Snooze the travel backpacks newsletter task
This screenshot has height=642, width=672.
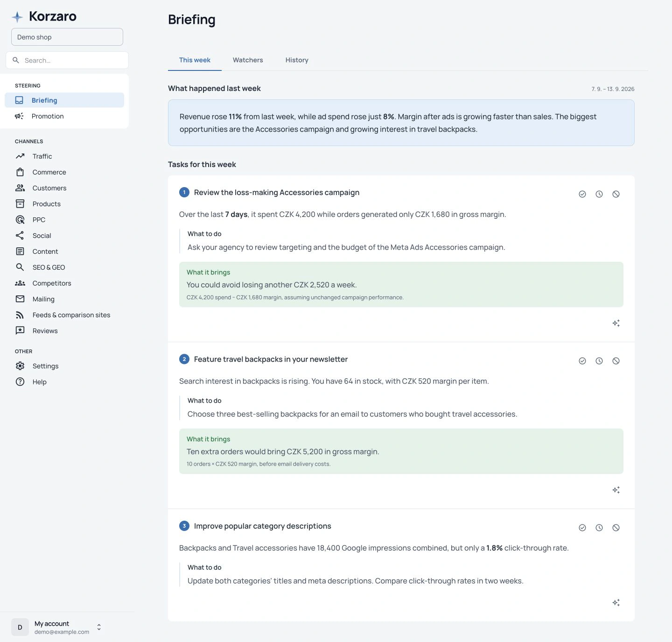[x=599, y=361]
